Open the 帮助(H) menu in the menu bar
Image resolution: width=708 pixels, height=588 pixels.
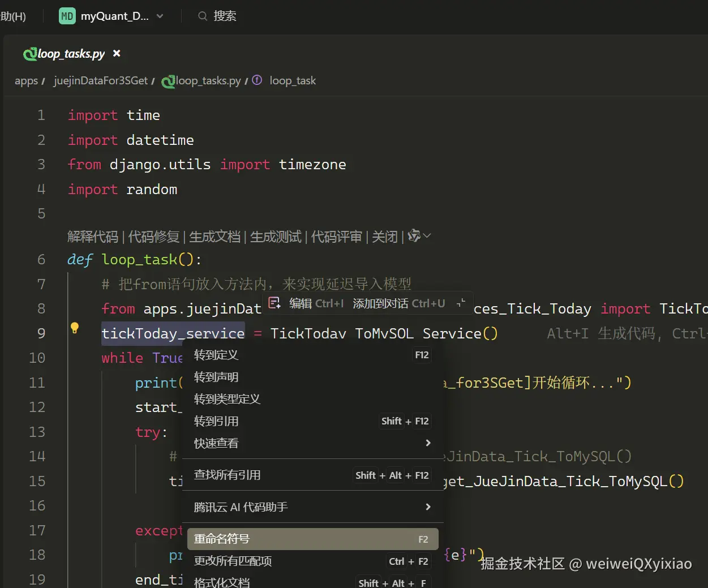pos(12,16)
